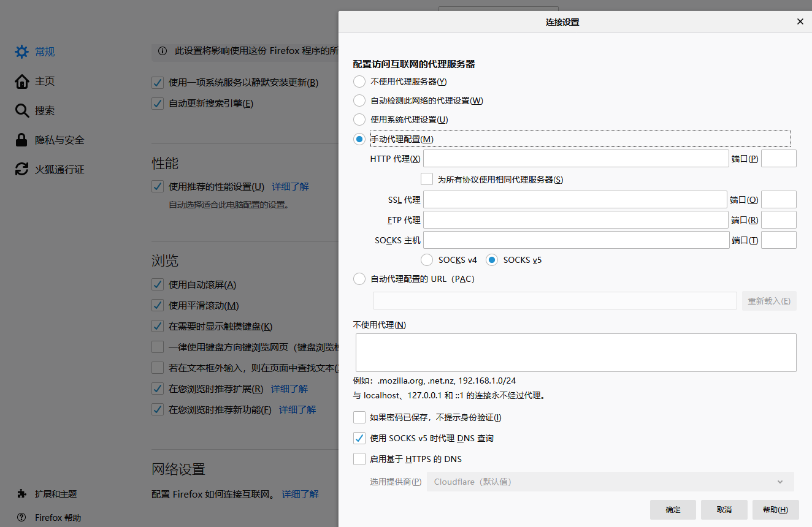Viewport: 812px width, 527px height.
Task: Select the SOCKS v4 radio button
Action: pos(427,259)
